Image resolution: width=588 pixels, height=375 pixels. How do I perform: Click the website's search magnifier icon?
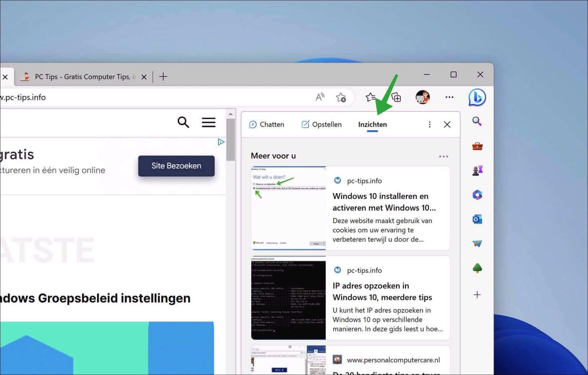183,122
